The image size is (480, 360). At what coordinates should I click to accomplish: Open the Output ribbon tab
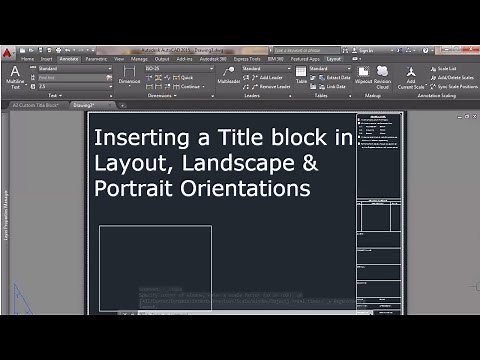(162, 59)
